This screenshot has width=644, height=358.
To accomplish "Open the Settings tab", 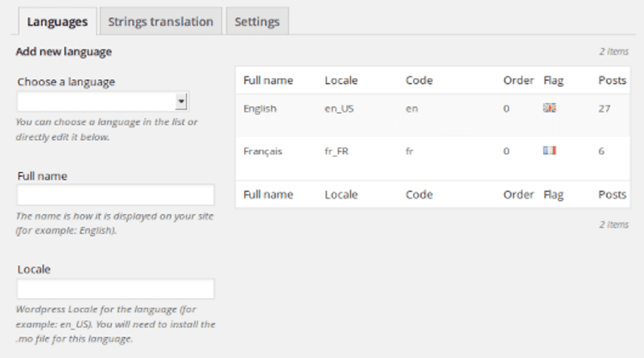I will coord(257,22).
